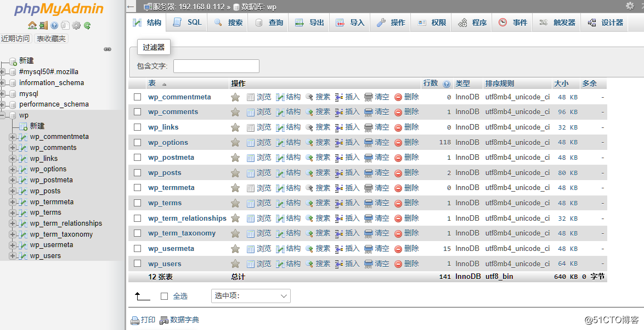Open the blue help documentation icon
Screen dimensions: 644x330
point(54,25)
